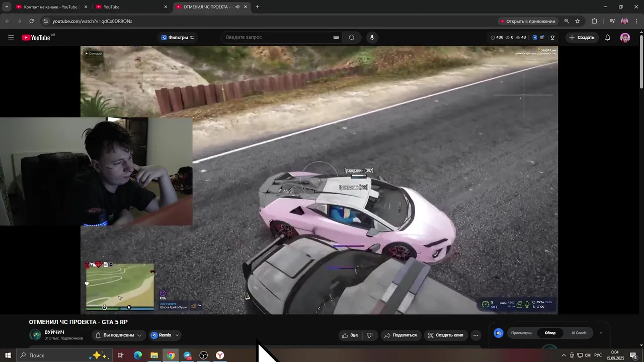Mute the playing tab via speaker icon
Image resolution: width=644 pixels, height=362 pixels.
pos(237,7)
